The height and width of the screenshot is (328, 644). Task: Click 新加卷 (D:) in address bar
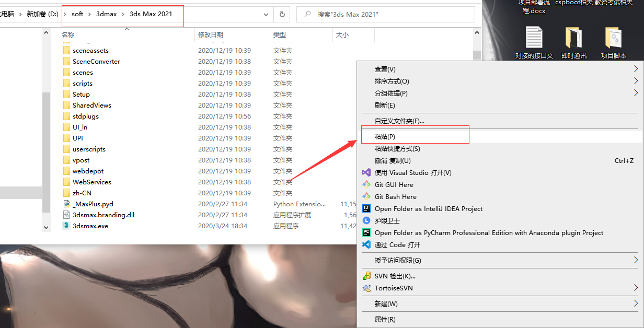pyautogui.click(x=42, y=14)
